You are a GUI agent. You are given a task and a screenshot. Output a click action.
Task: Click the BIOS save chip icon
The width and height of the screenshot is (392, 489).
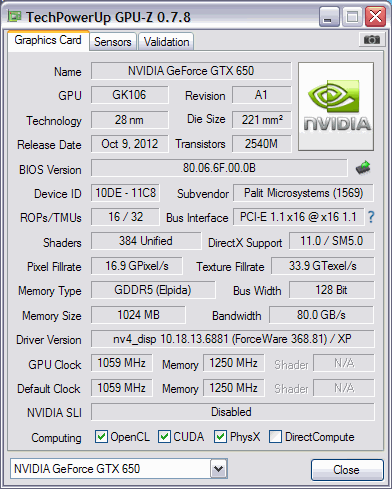363,167
